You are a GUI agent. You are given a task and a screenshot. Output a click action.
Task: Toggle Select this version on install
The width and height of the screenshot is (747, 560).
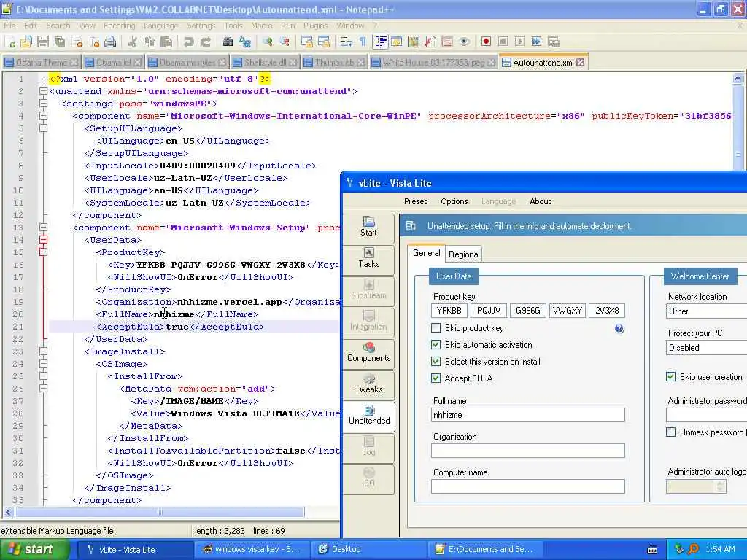(x=436, y=361)
